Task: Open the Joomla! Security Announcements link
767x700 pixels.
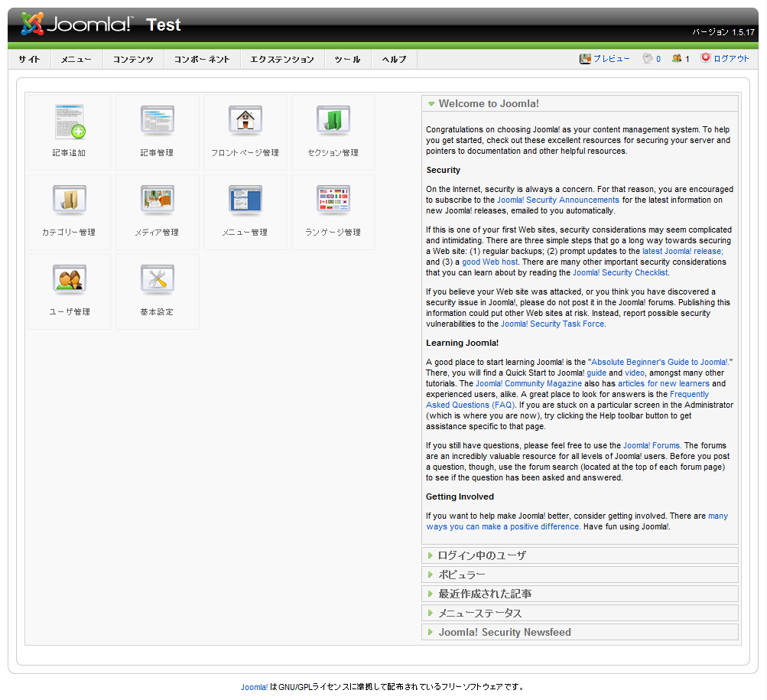Action: coord(558,200)
